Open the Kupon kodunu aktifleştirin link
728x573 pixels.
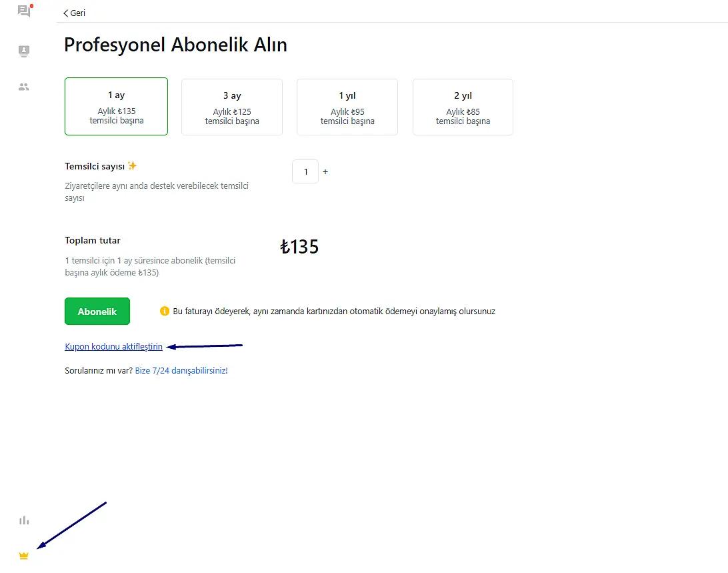pos(113,347)
